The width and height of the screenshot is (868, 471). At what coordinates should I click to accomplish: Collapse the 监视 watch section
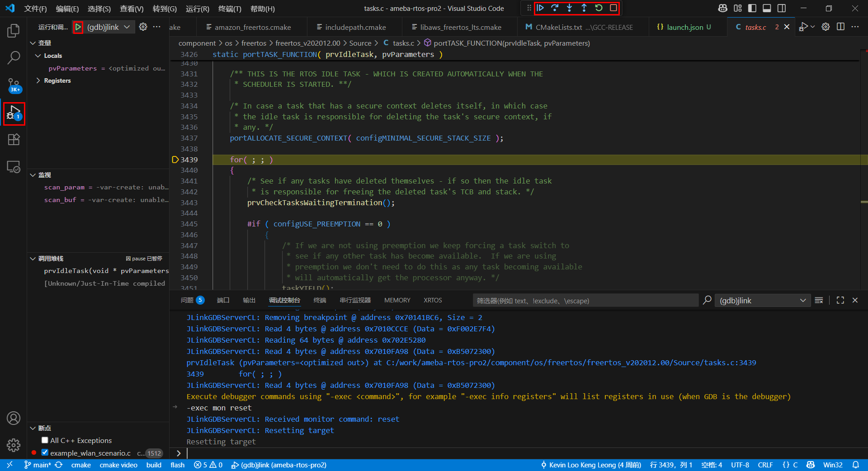tap(33, 175)
